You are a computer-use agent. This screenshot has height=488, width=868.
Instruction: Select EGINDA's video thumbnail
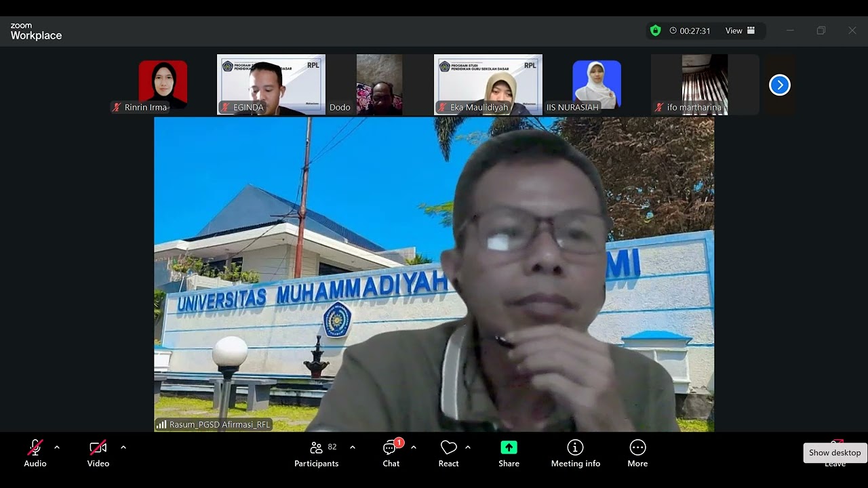tap(271, 85)
